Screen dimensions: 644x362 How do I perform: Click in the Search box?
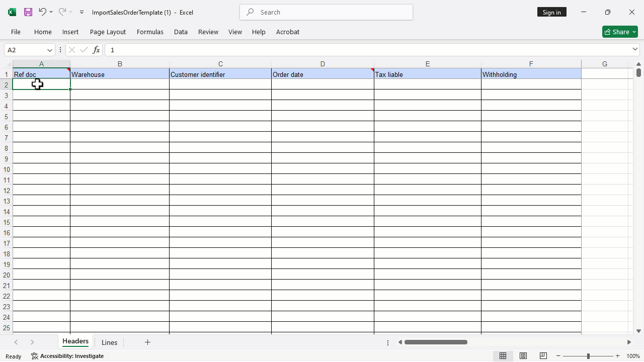click(x=326, y=12)
